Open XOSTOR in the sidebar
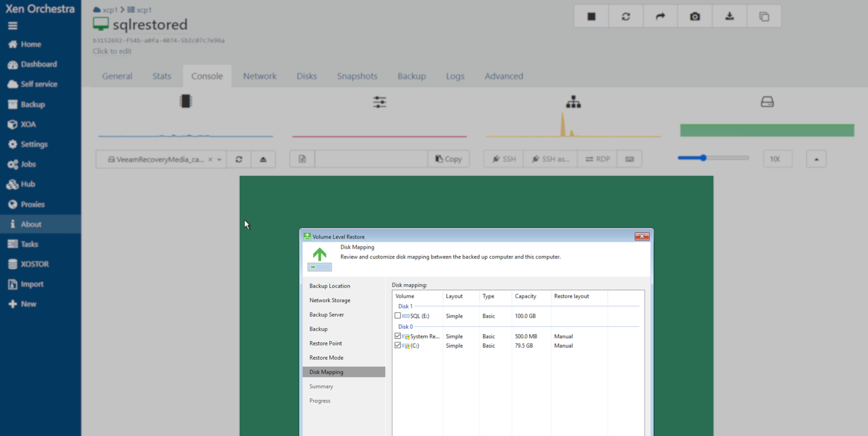 point(28,264)
